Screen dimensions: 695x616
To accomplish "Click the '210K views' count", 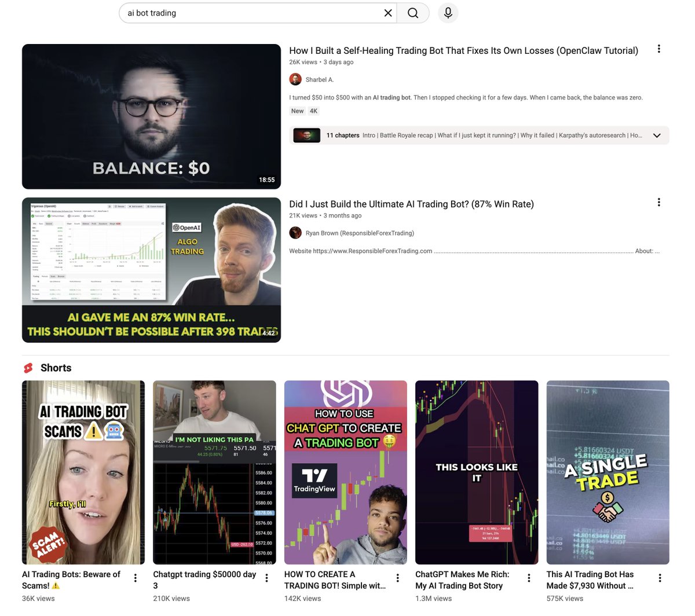I will point(171,599).
